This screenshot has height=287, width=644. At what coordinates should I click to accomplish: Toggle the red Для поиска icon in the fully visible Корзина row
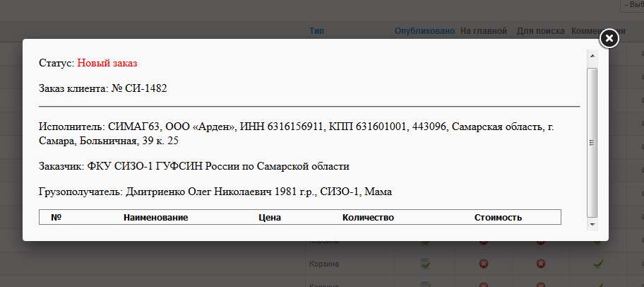(x=541, y=264)
